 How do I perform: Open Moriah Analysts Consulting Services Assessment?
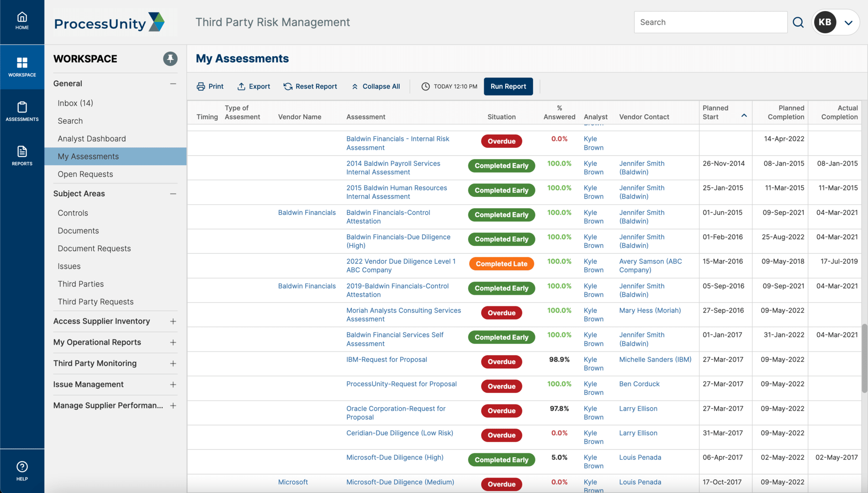403,315
